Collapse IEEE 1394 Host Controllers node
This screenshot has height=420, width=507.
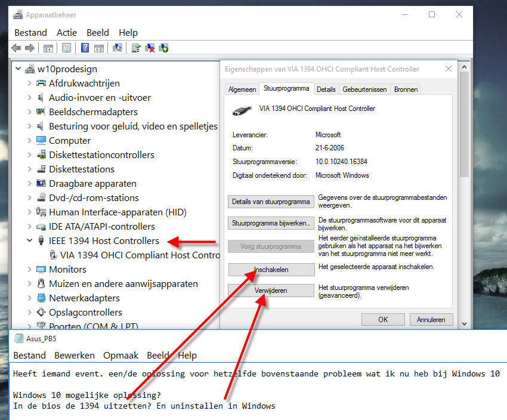(x=29, y=240)
